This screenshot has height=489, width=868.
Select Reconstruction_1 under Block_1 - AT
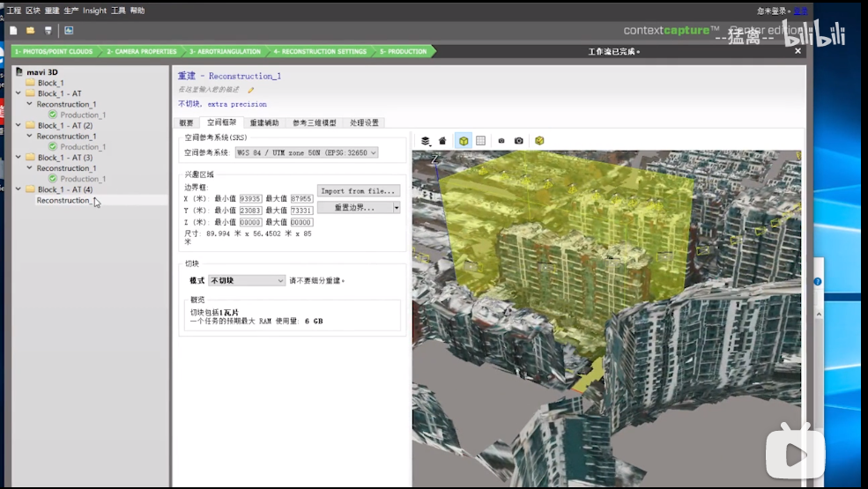(66, 104)
